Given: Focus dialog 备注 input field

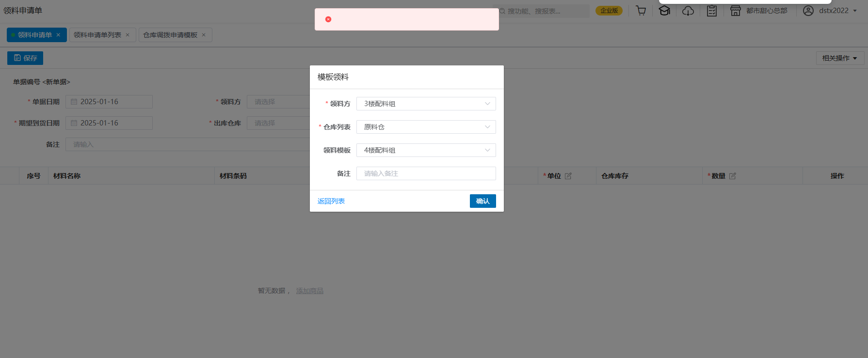Looking at the screenshot, I should (x=426, y=173).
